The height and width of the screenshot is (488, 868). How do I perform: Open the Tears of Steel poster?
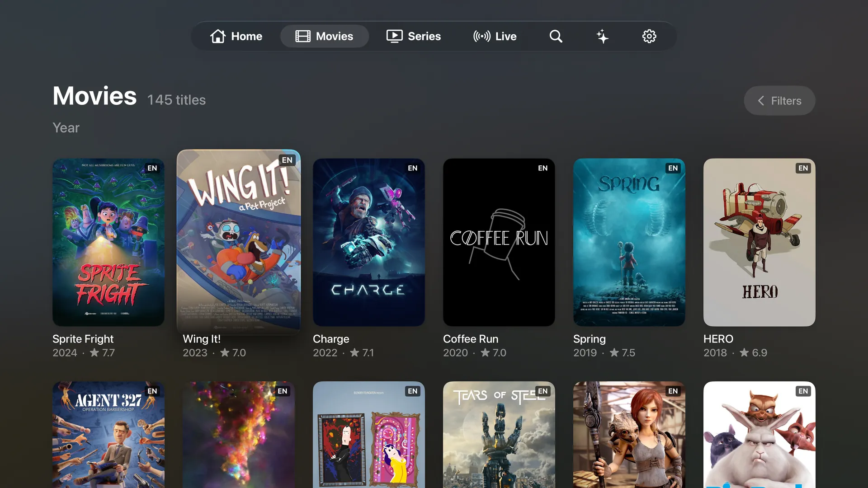coord(499,435)
